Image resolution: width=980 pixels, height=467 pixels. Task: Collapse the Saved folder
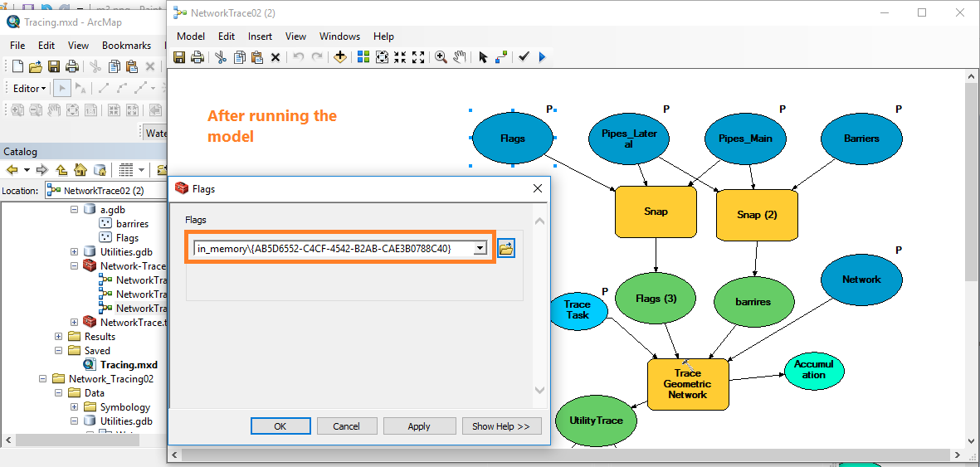pyautogui.click(x=58, y=350)
